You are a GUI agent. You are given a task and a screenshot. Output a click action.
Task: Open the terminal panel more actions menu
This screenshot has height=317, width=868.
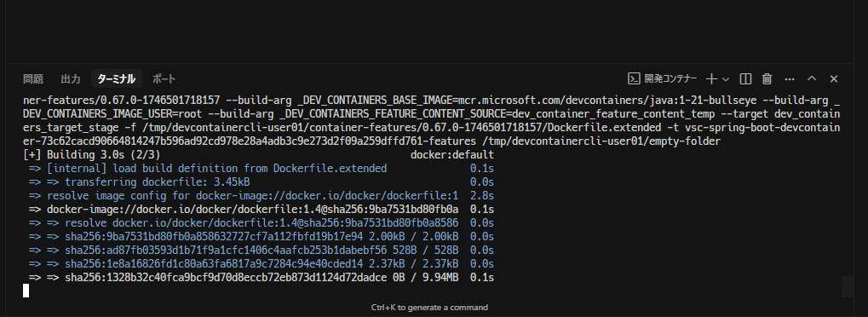(790, 79)
